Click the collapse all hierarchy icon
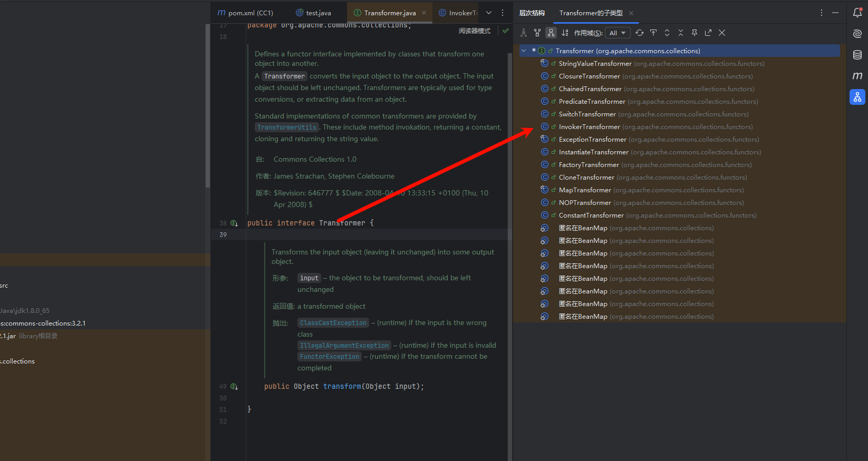The width and height of the screenshot is (868, 461). (681, 33)
